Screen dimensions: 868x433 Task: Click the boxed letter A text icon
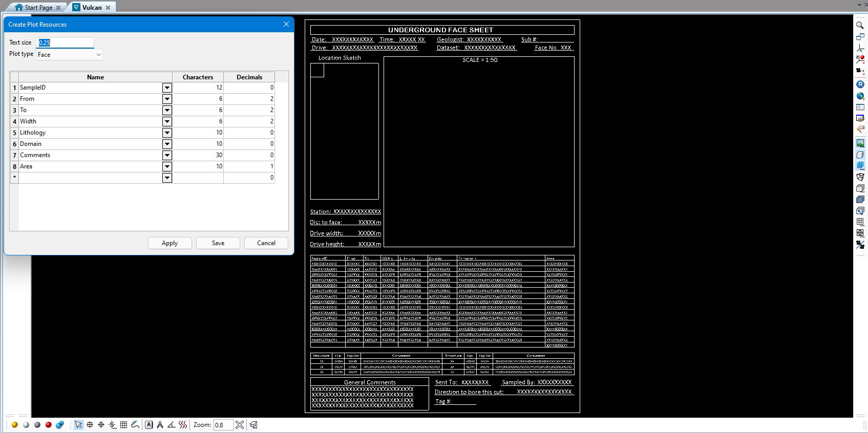[149, 425]
